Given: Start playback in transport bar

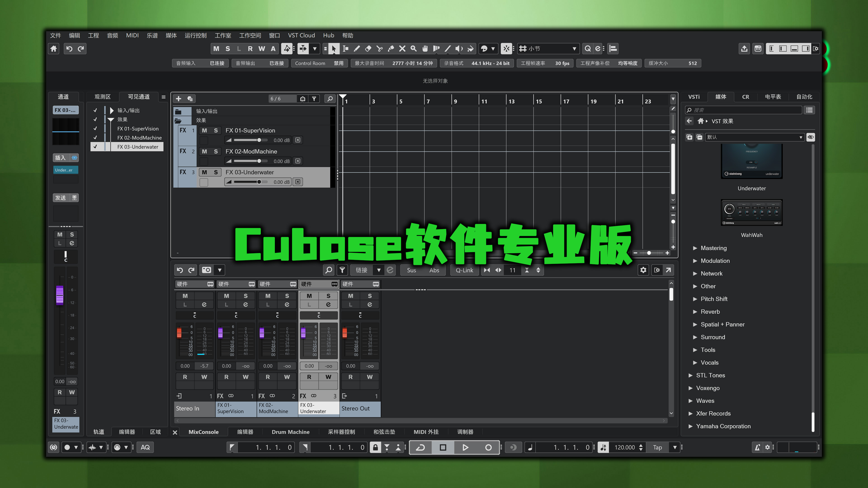Looking at the screenshot, I should (465, 447).
